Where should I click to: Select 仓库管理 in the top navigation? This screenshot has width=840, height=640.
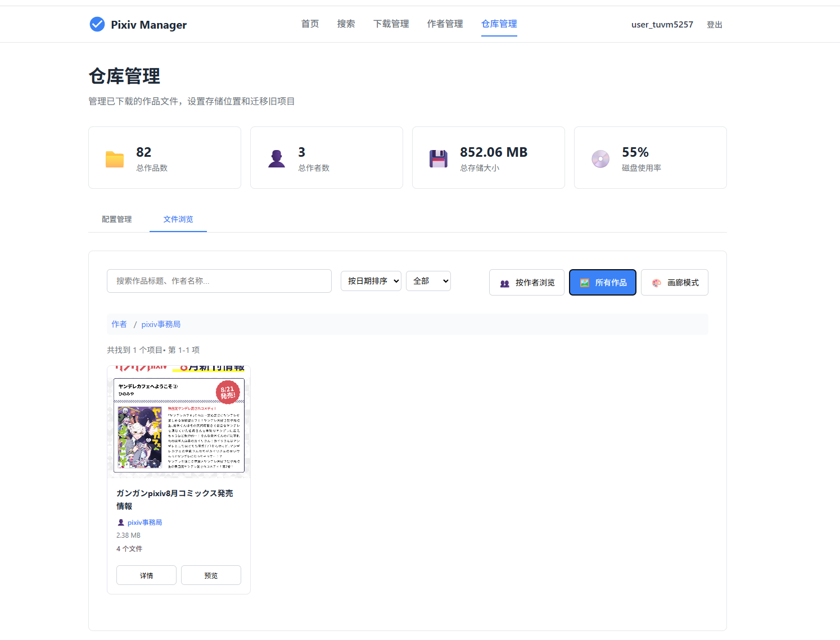tap(499, 24)
